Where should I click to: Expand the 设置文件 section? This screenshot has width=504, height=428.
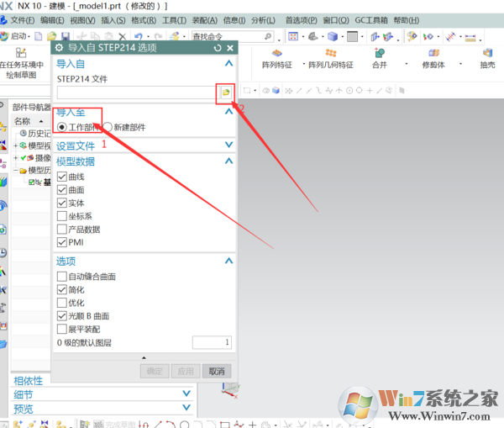point(228,145)
